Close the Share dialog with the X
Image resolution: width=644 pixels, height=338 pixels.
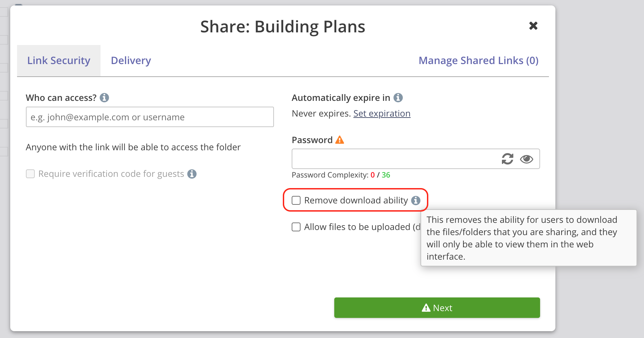[533, 26]
